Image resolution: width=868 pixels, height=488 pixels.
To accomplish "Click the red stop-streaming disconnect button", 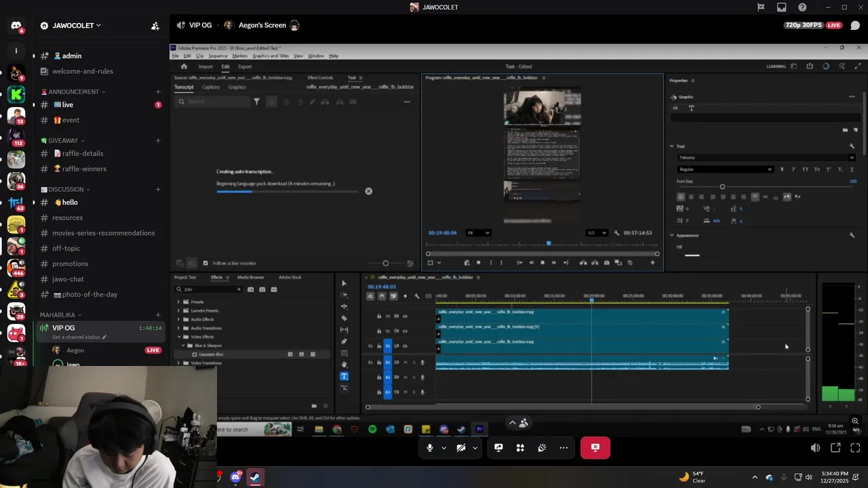I will [x=595, y=447].
